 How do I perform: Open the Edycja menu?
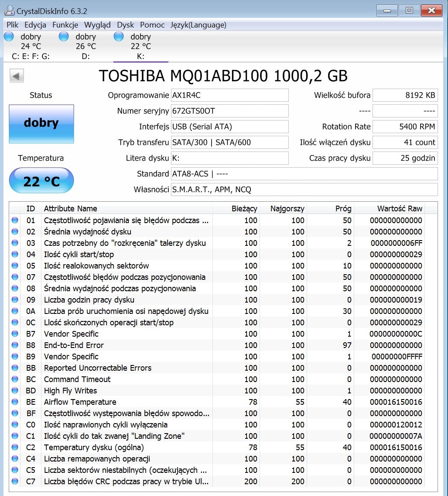[x=35, y=25]
